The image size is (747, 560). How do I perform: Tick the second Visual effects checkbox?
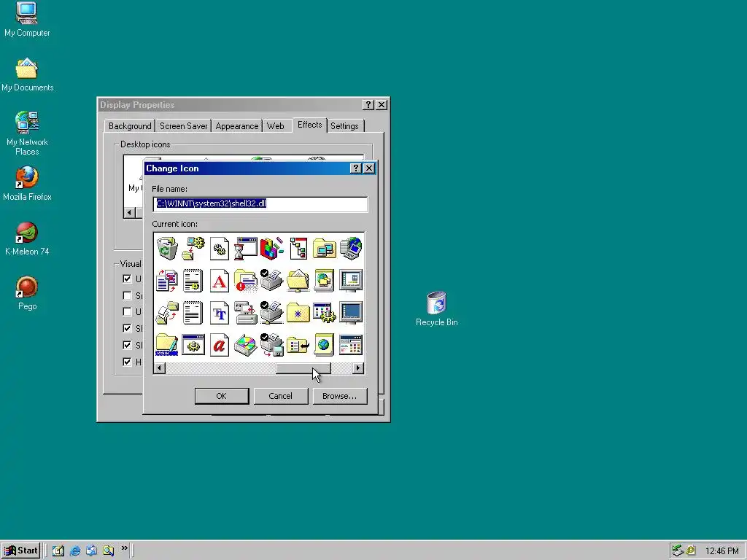point(127,295)
